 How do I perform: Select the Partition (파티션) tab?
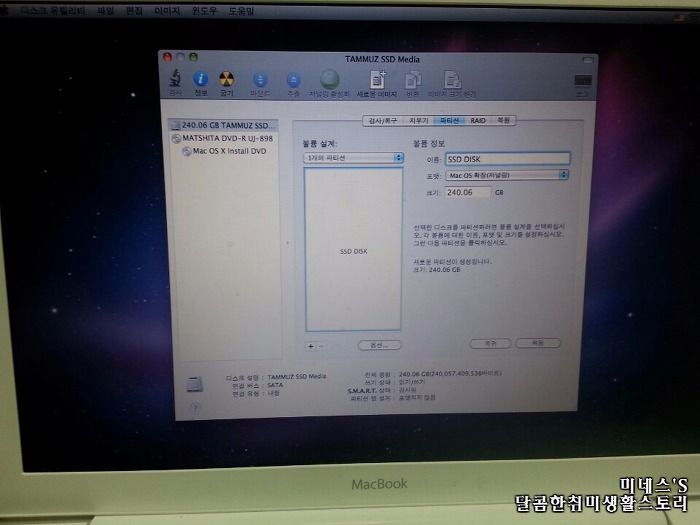pos(449,121)
